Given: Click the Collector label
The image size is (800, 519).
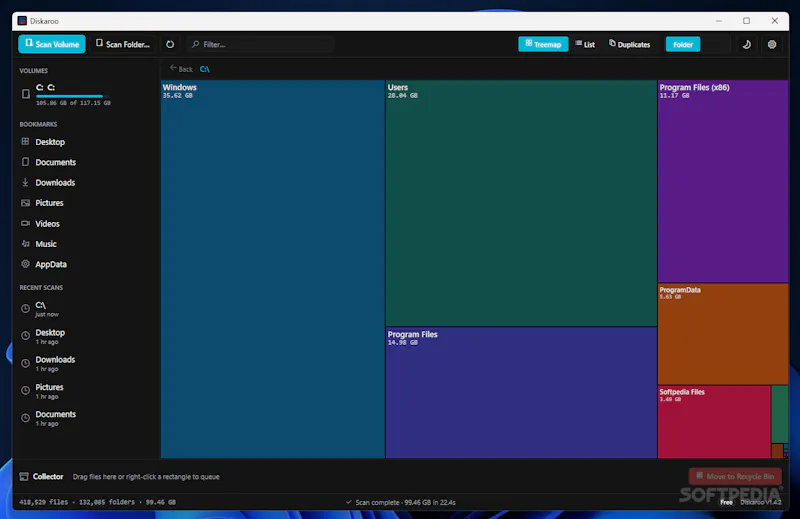Looking at the screenshot, I should point(48,476).
